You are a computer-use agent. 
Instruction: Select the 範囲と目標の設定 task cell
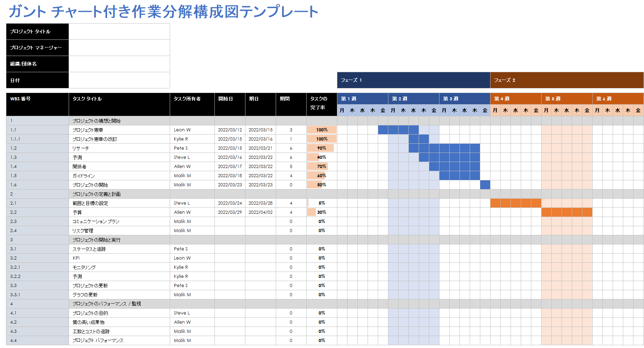[x=119, y=203]
